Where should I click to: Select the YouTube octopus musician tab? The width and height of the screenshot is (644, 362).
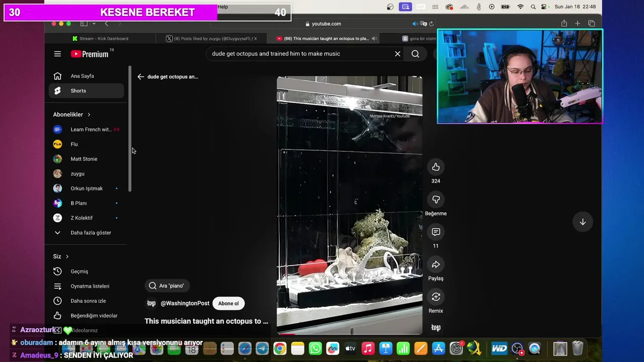pos(322,38)
